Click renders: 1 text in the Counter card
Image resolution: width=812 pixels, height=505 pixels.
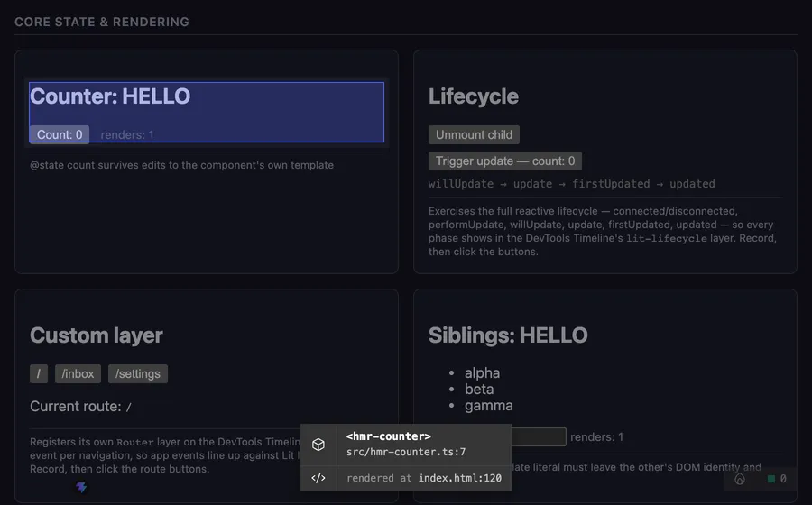[127, 135]
